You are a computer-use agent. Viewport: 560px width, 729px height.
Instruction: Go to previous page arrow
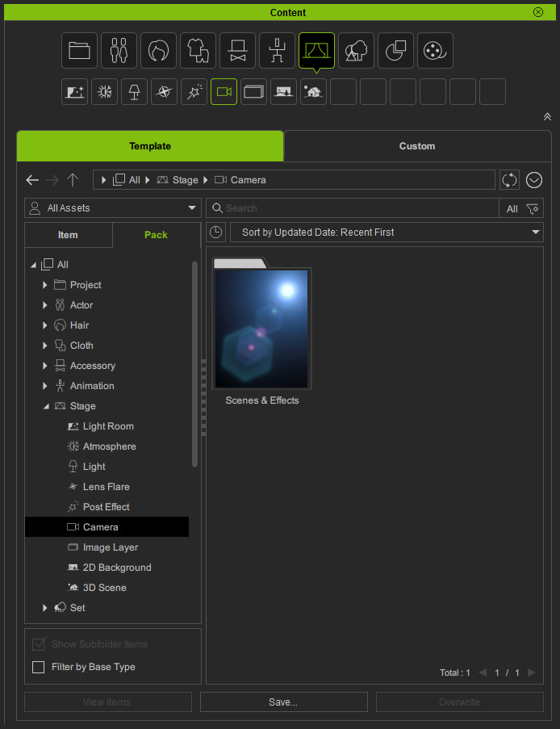click(x=483, y=672)
